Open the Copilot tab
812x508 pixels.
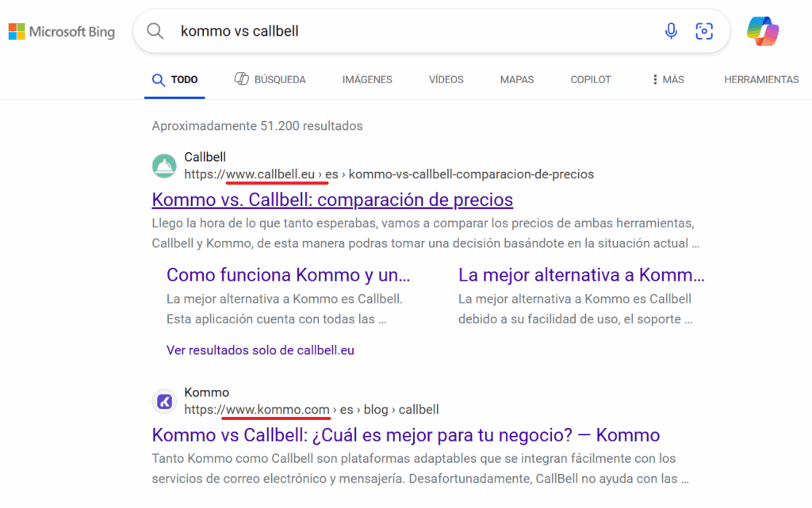[591, 80]
